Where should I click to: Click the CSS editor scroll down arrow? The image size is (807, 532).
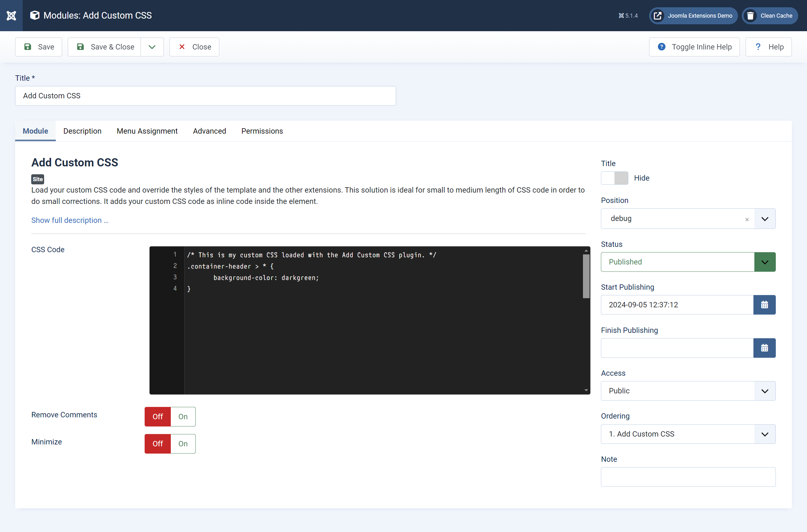click(x=586, y=390)
